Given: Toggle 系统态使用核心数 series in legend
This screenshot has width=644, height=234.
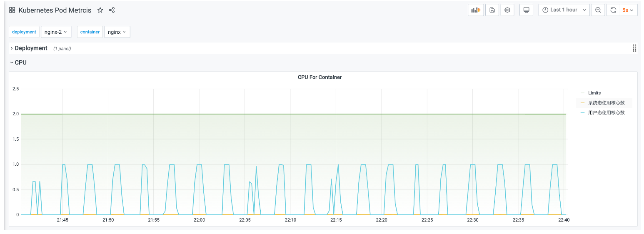Looking at the screenshot, I should 606,103.
